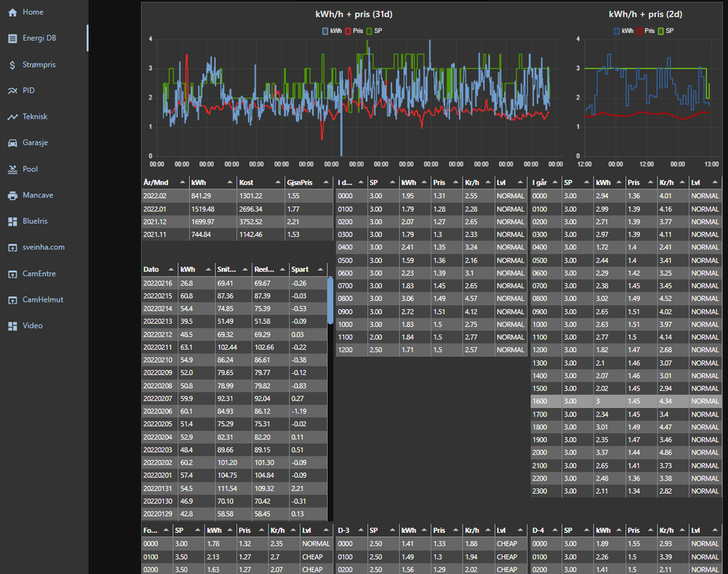Sort the monthly table by GjsnPris column
728x574 pixels.
[298, 182]
